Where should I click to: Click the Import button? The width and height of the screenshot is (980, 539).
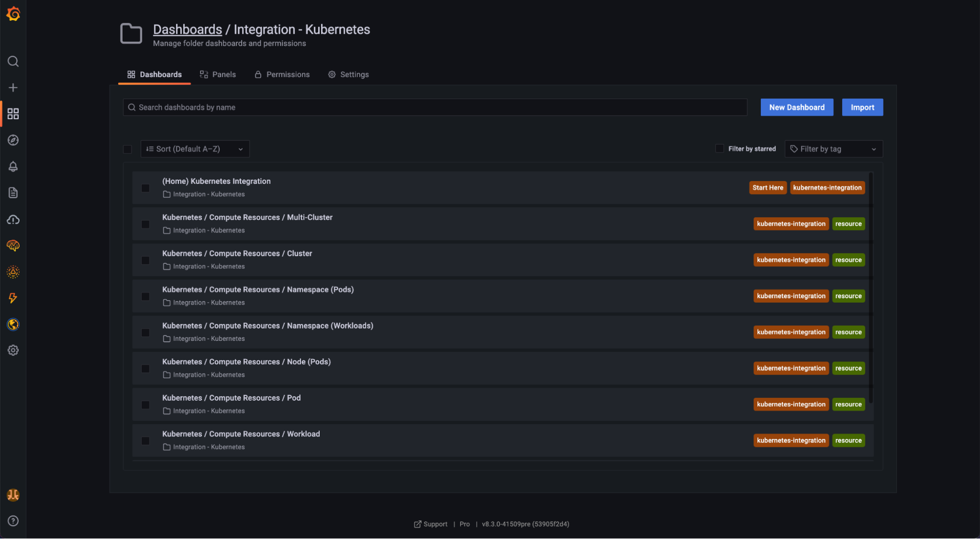point(862,107)
